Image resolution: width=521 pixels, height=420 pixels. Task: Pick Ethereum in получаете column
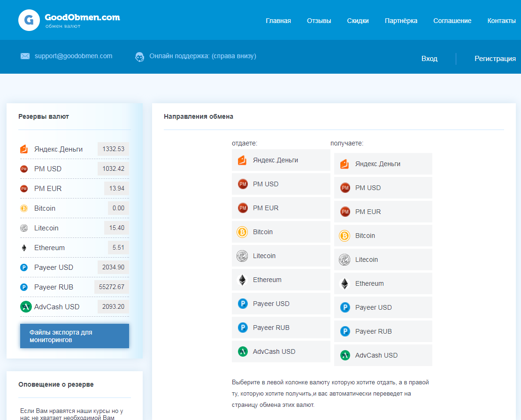pyautogui.click(x=383, y=283)
